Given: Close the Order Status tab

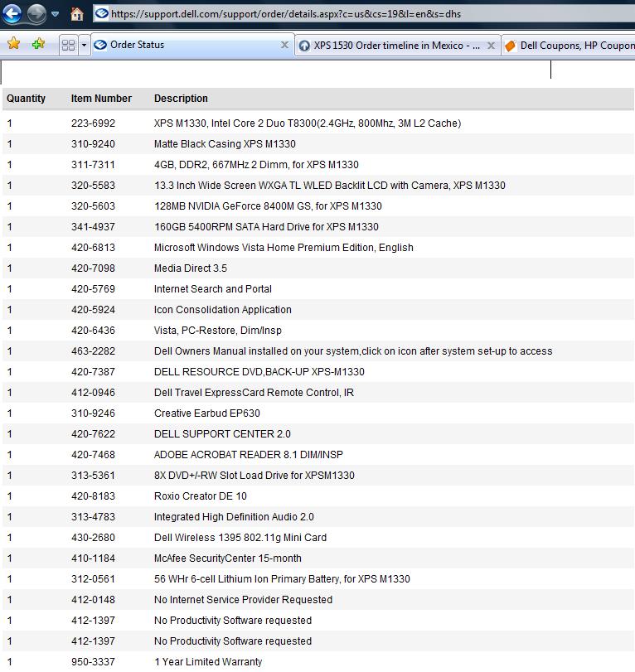Looking at the screenshot, I should [x=284, y=45].
